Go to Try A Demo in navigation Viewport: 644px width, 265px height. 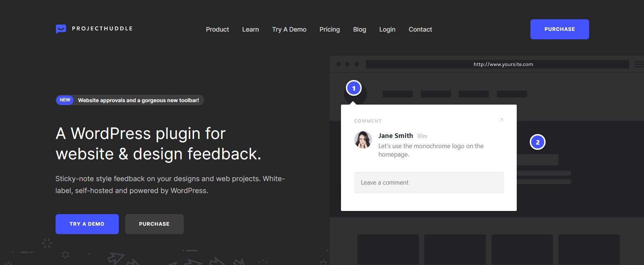click(x=289, y=29)
